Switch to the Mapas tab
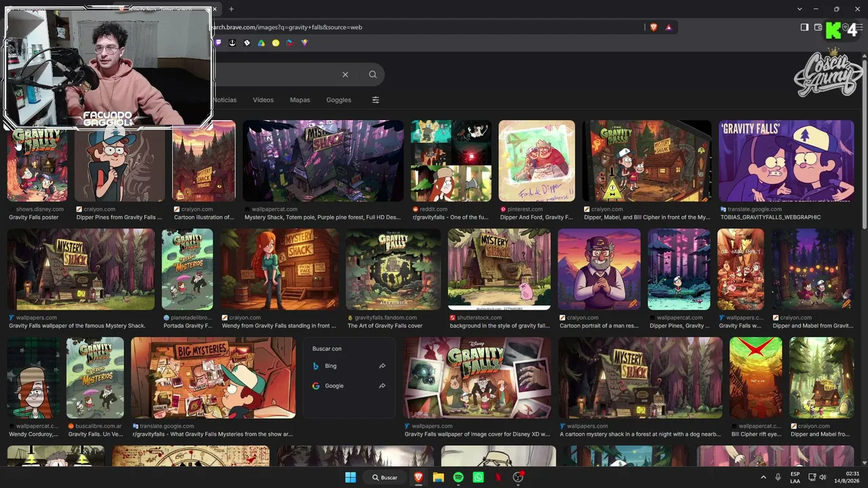868x488 pixels. point(300,100)
